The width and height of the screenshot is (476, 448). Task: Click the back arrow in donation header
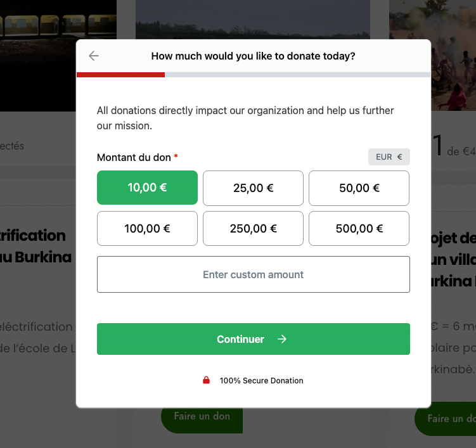94,56
